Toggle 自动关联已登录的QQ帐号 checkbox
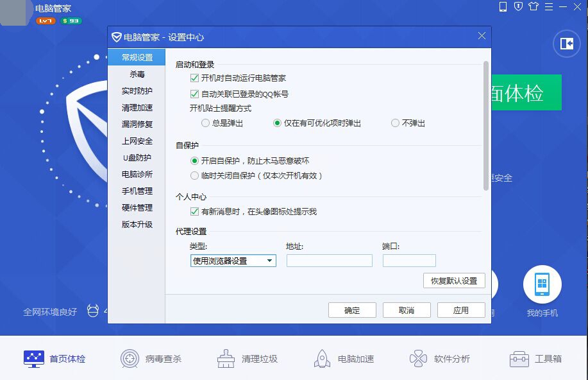 [194, 94]
